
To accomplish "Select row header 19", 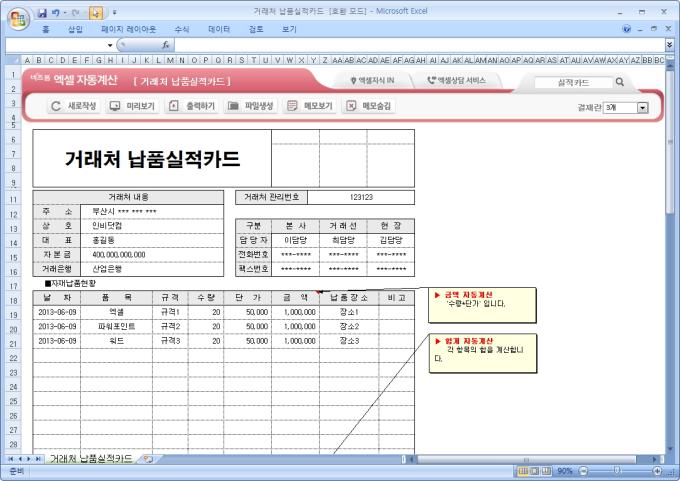I will click(13, 315).
